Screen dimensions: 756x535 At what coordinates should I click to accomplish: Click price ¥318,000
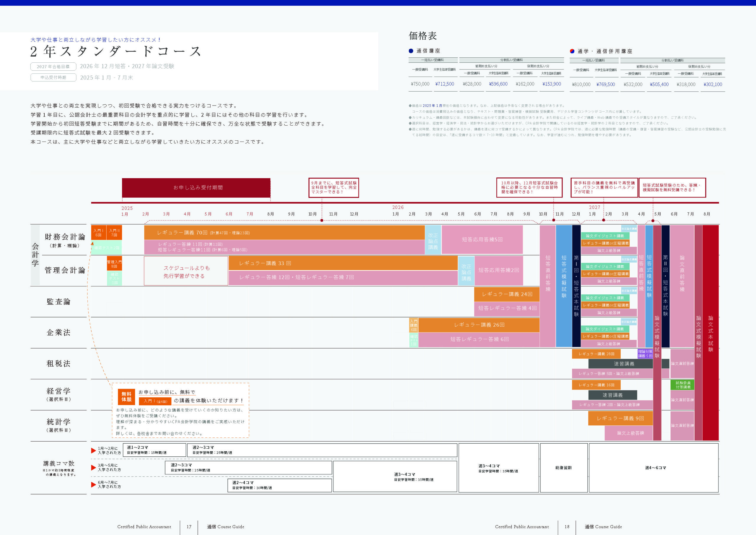[686, 84]
